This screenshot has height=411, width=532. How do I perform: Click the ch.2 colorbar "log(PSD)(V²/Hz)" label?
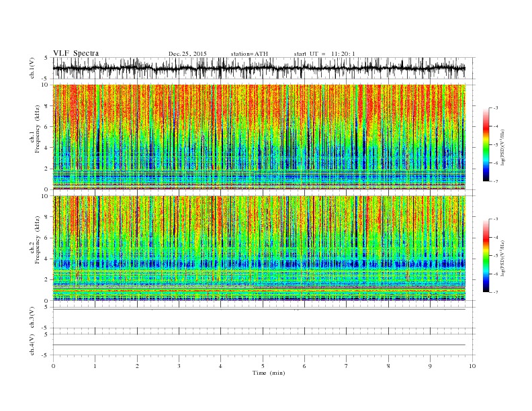502,258
